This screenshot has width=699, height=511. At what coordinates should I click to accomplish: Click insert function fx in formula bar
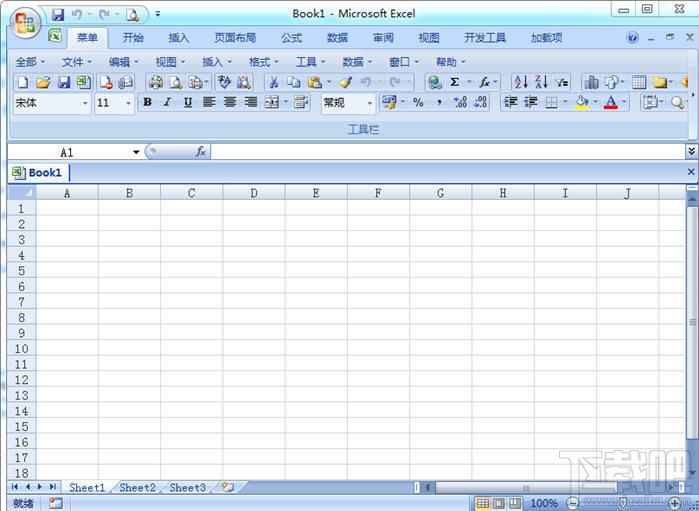[201, 152]
